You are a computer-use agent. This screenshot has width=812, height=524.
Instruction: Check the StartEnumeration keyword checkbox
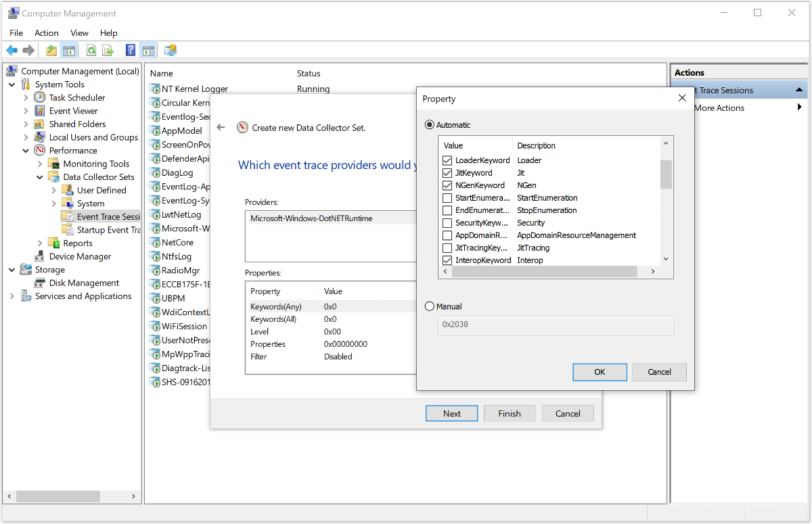(447, 197)
